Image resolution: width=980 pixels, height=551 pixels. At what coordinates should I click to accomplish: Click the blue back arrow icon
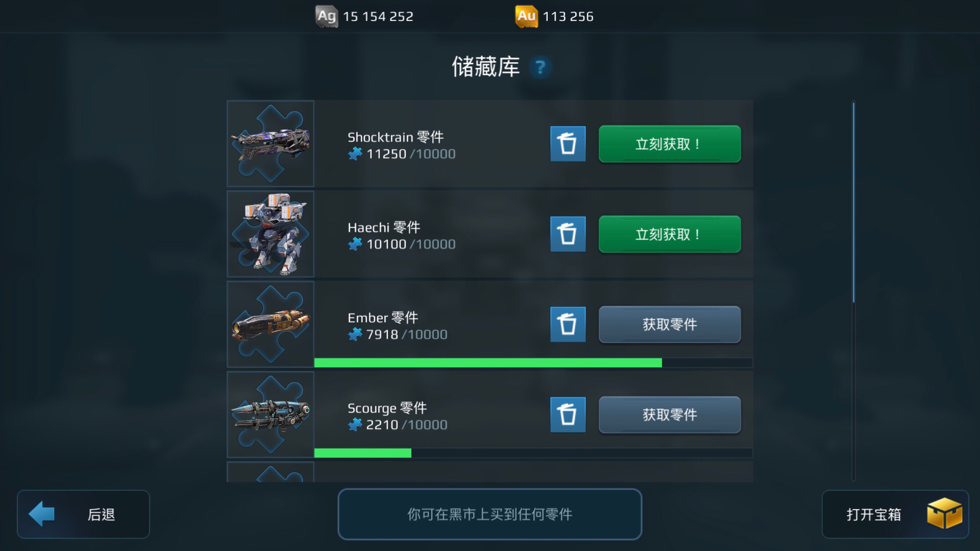(x=41, y=514)
